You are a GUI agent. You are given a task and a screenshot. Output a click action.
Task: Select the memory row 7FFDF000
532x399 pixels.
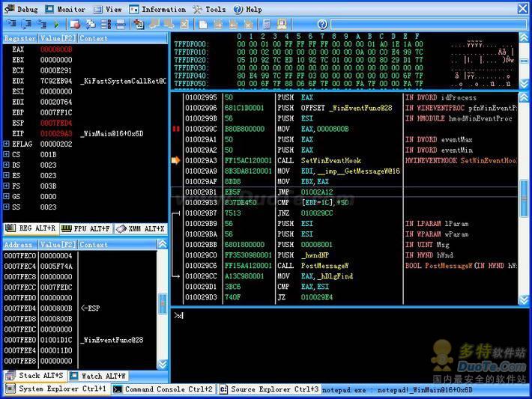345,44
